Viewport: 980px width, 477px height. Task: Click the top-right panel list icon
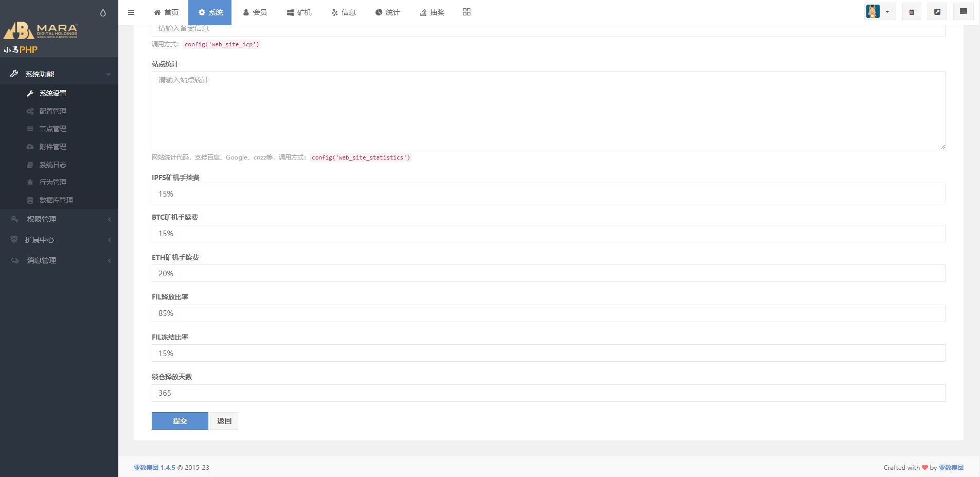click(x=963, y=11)
